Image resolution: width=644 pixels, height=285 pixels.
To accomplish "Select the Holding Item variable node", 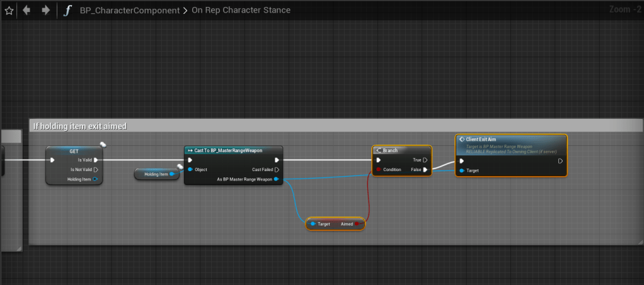I will (157, 174).
